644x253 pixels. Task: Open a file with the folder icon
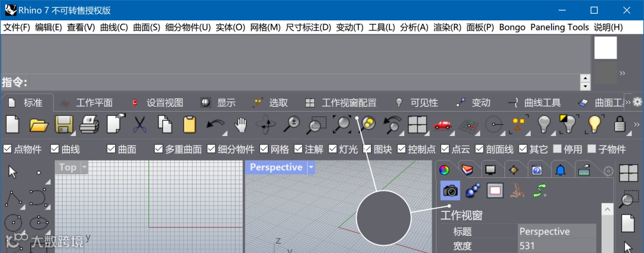(39, 125)
